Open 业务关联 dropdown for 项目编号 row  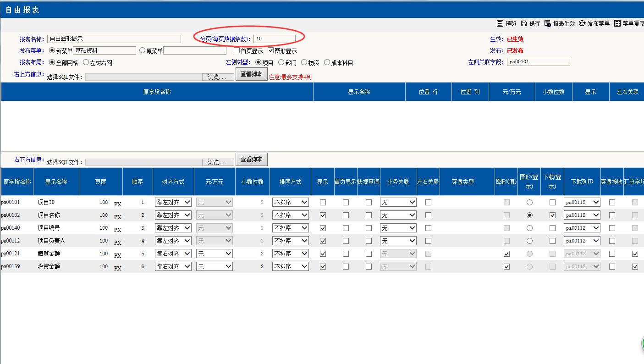click(398, 228)
